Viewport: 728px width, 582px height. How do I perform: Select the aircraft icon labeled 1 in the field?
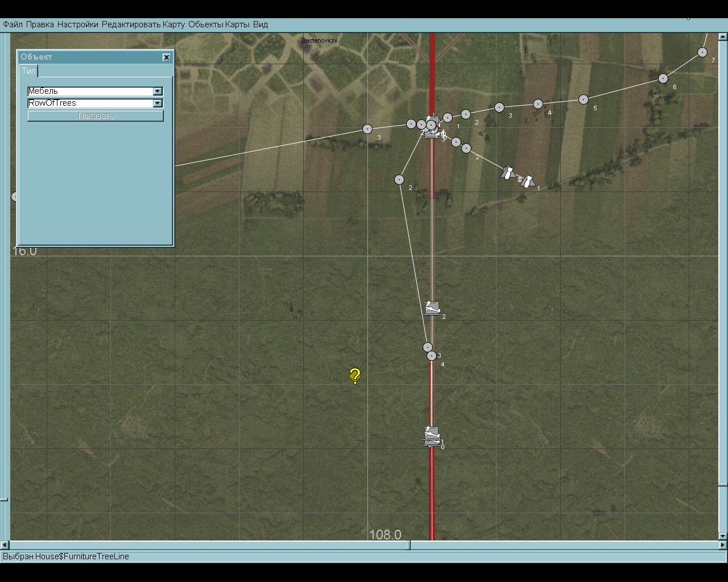[528, 181]
